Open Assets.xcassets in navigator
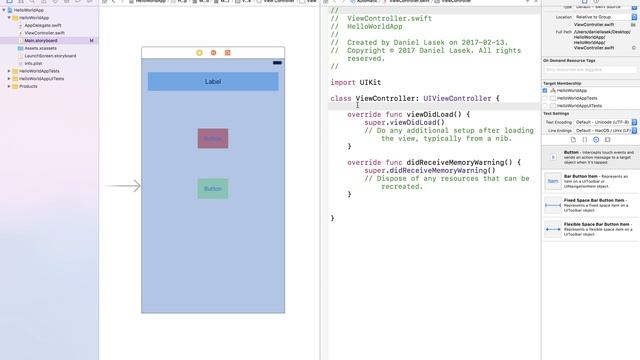 pos(40,48)
